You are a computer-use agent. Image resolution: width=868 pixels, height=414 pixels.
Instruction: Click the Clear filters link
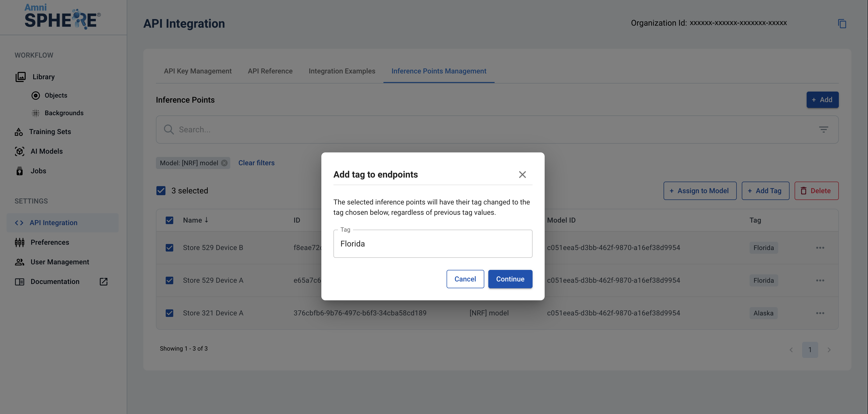click(x=256, y=163)
